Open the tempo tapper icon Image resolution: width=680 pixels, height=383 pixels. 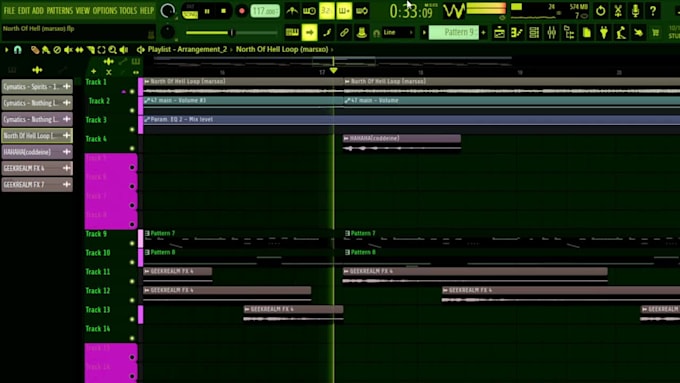coord(621,32)
